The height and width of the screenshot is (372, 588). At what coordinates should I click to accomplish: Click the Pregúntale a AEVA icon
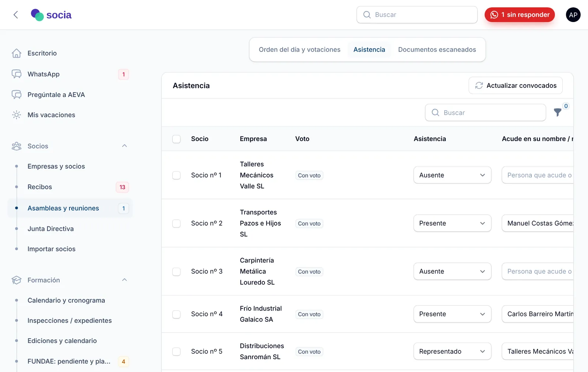[17, 94]
